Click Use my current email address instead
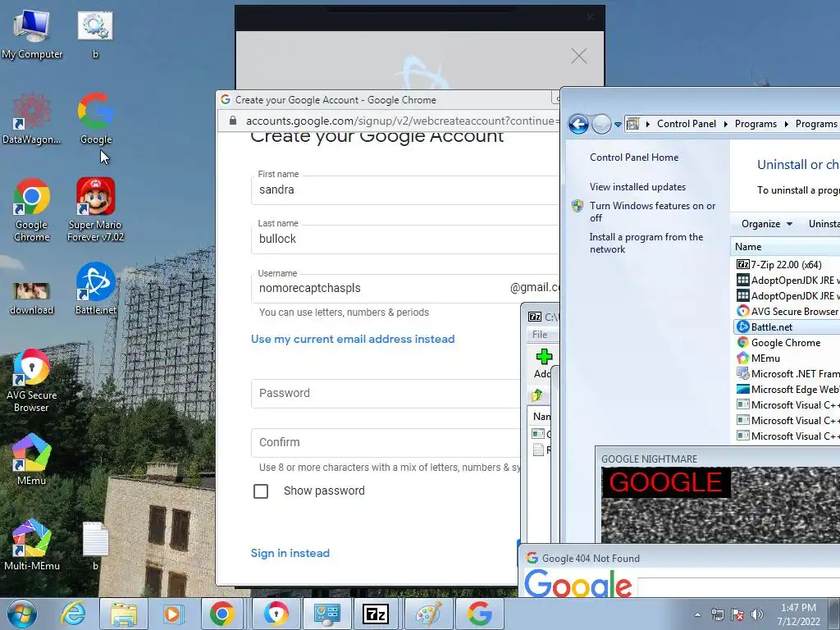Image resolution: width=840 pixels, height=630 pixels. pyautogui.click(x=353, y=339)
